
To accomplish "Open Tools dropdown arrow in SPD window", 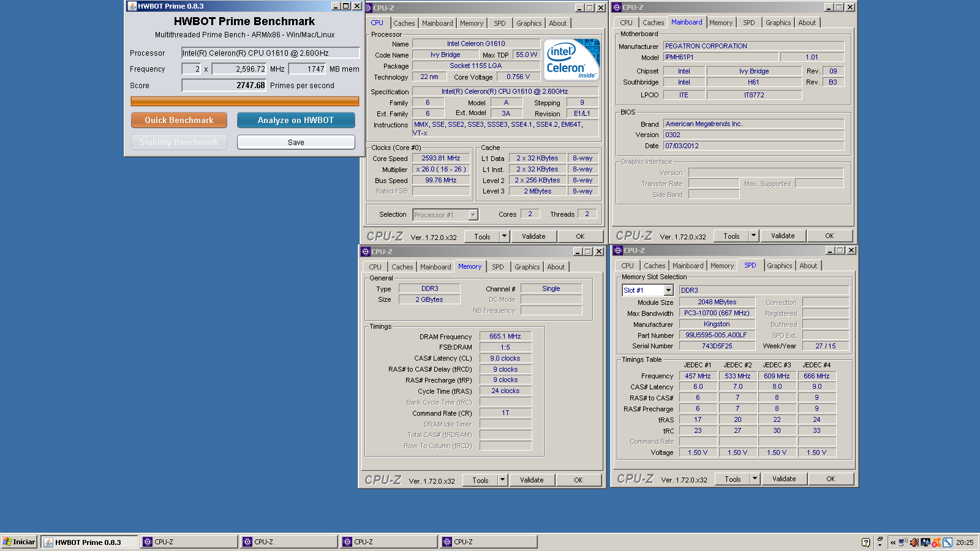I will coord(755,479).
